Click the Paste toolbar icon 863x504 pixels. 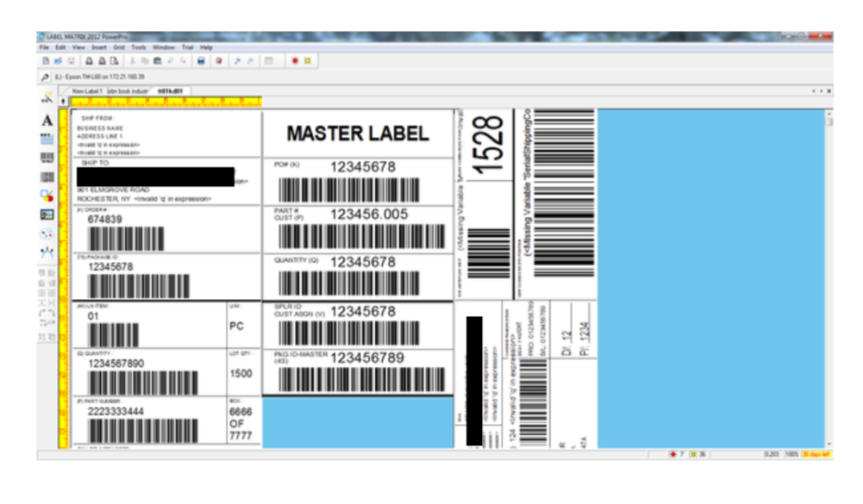point(157,60)
